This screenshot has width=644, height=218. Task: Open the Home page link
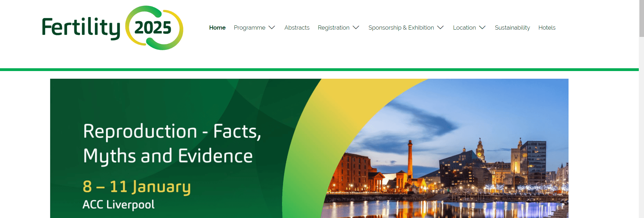coord(217,28)
